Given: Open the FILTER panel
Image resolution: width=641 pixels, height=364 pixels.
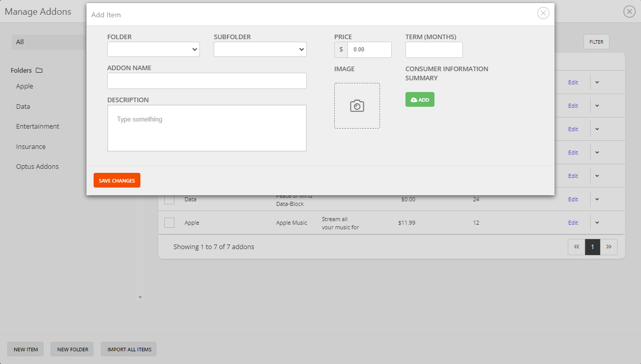Looking at the screenshot, I should pyautogui.click(x=596, y=42).
